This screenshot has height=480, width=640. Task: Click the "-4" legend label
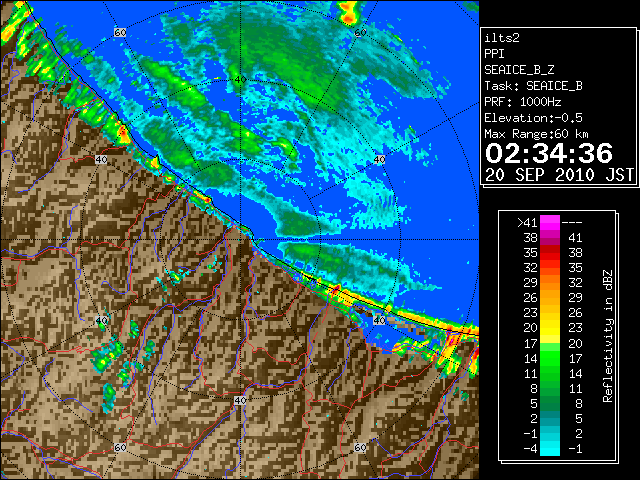click(531, 449)
